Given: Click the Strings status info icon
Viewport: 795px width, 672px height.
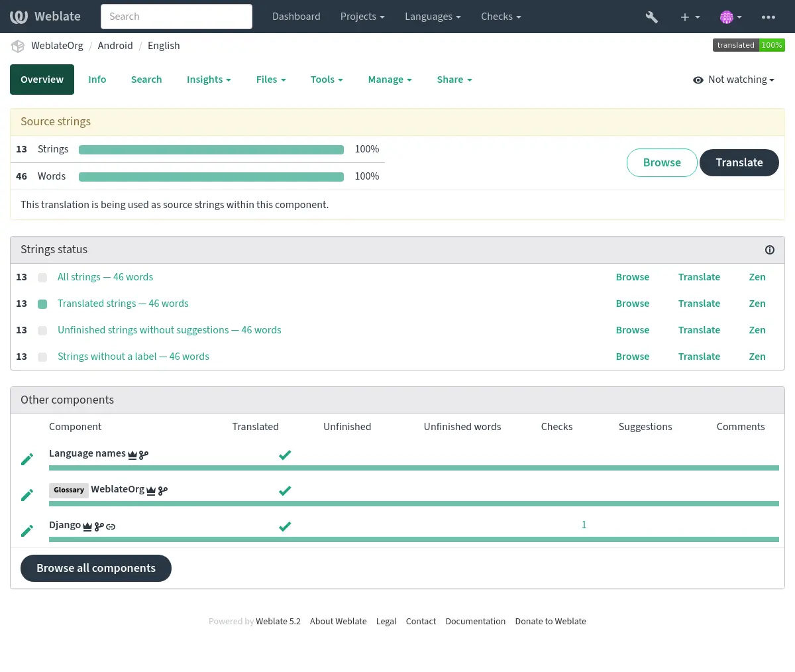Looking at the screenshot, I should tap(770, 250).
